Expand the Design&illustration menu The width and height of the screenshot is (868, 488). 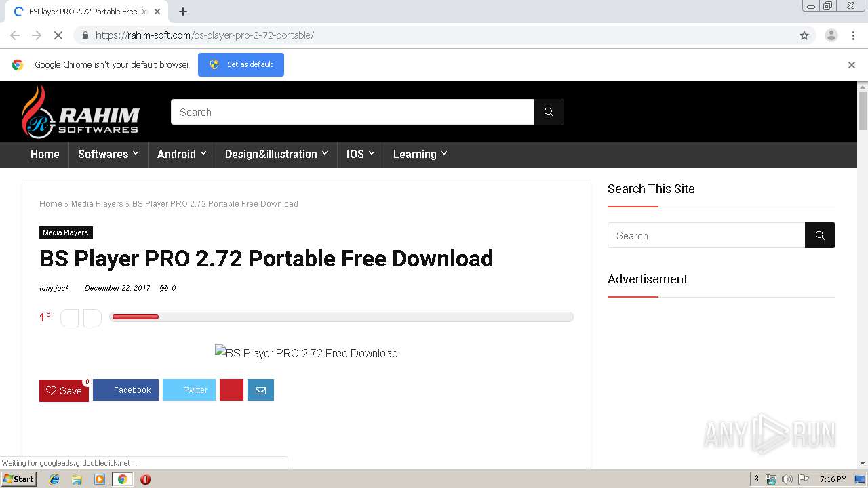pyautogui.click(x=277, y=154)
